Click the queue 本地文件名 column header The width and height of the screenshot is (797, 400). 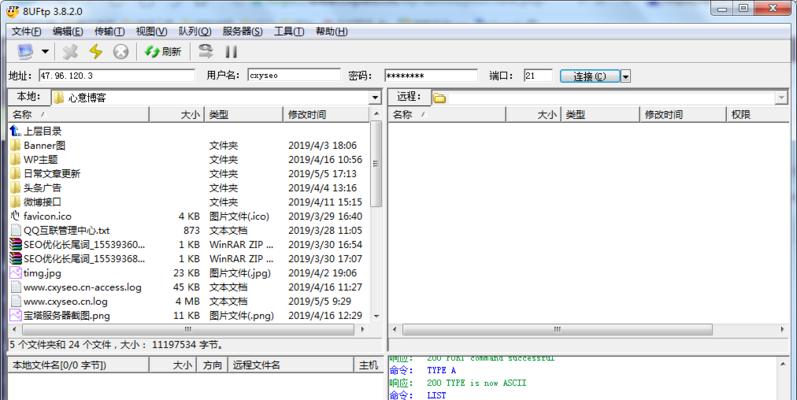tap(78, 365)
